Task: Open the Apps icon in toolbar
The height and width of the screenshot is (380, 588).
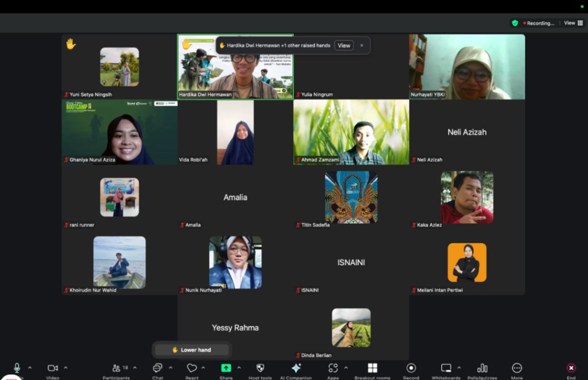Action: point(333,369)
